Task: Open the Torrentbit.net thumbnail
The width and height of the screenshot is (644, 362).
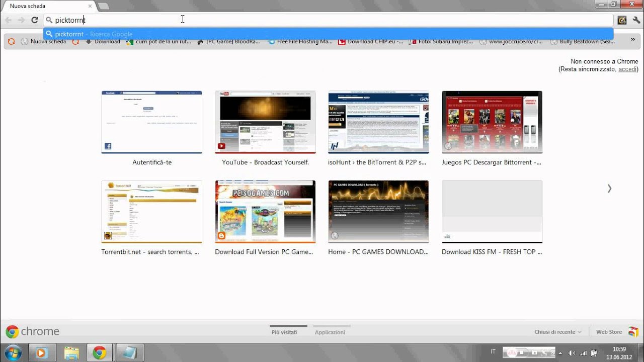Action: click(x=151, y=212)
